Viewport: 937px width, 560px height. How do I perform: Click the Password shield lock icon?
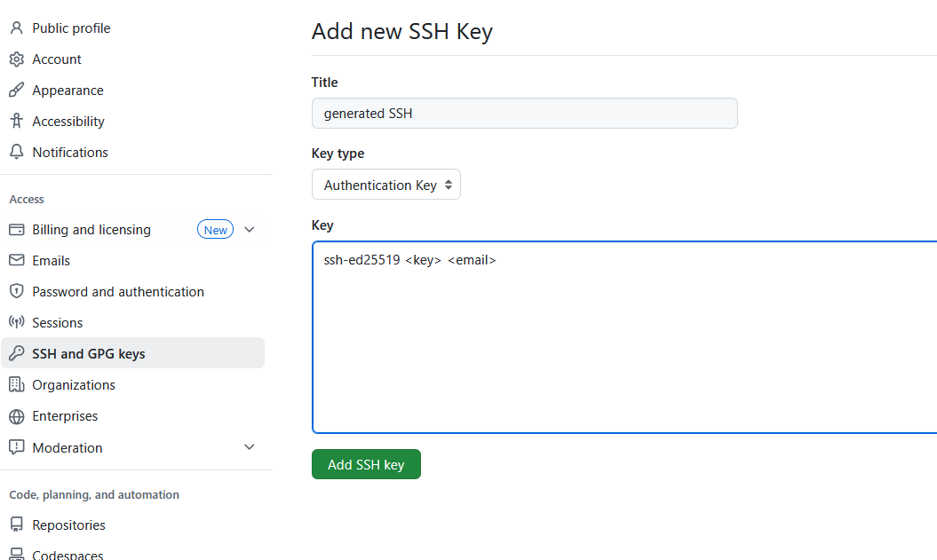pyautogui.click(x=16, y=292)
